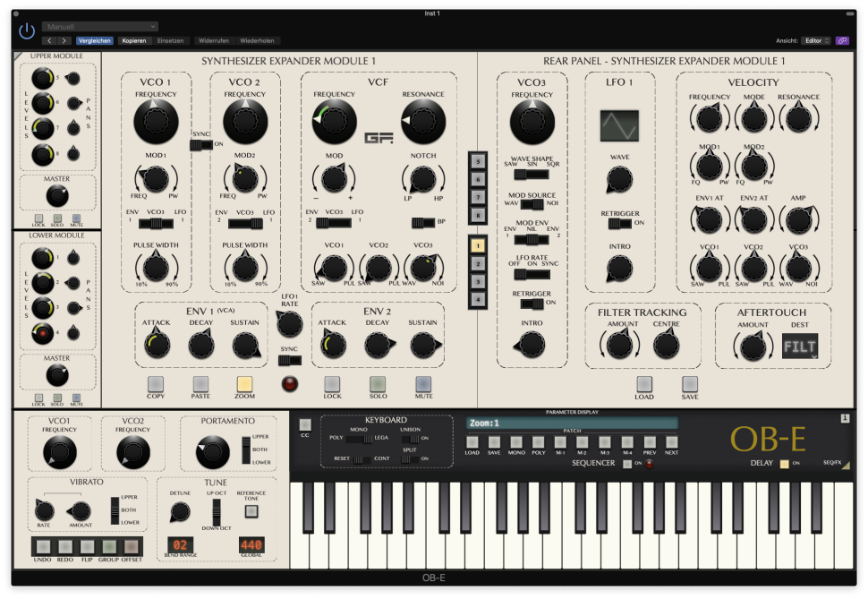This screenshot has height=599, width=868.
Task: Click the red LED below ENV 1
Action: coord(290,383)
